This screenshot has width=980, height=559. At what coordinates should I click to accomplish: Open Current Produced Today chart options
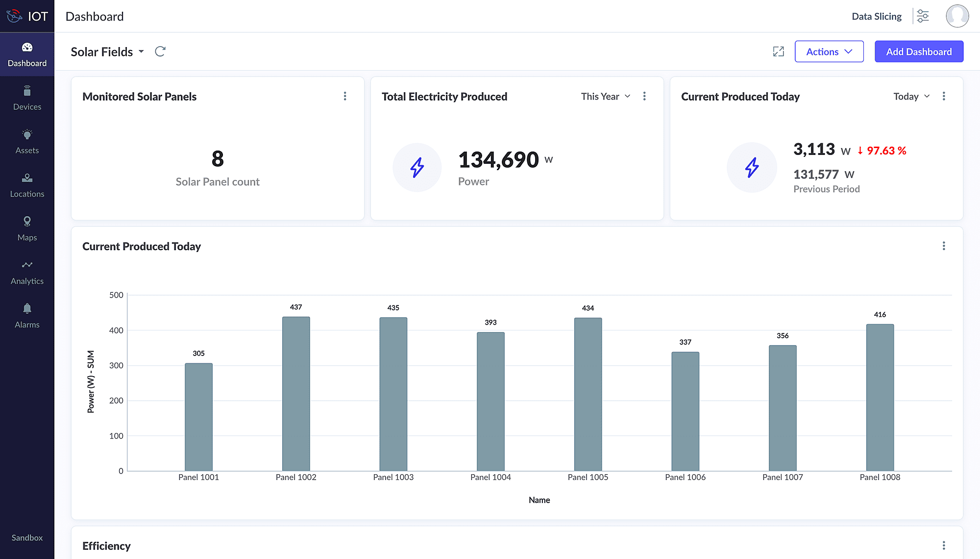[944, 246]
